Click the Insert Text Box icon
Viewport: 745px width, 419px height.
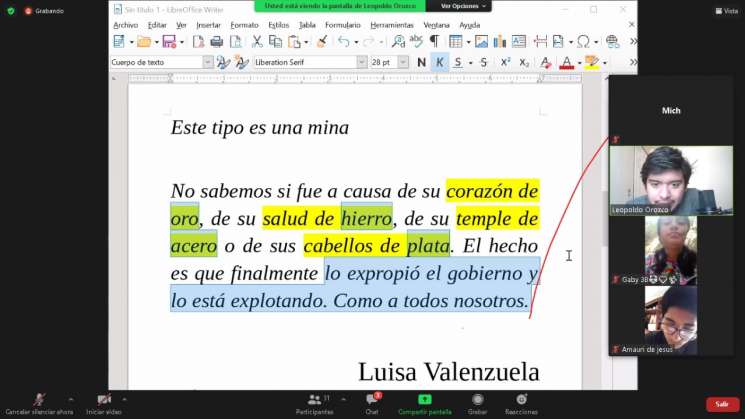pos(519,42)
